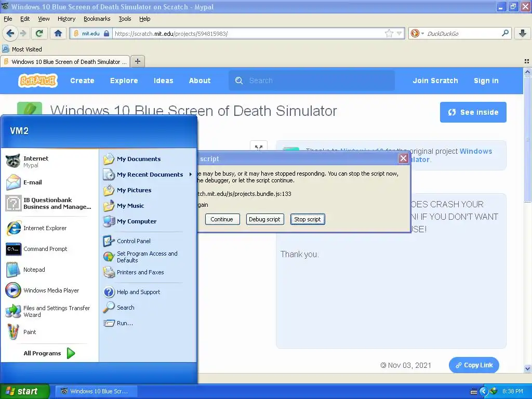Open the browser Help menu

144,19
